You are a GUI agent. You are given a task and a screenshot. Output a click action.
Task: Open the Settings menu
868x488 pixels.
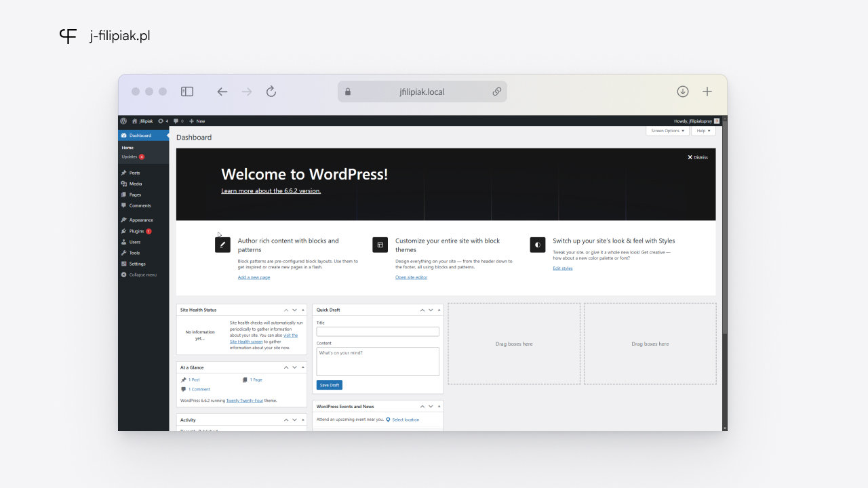click(143, 264)
